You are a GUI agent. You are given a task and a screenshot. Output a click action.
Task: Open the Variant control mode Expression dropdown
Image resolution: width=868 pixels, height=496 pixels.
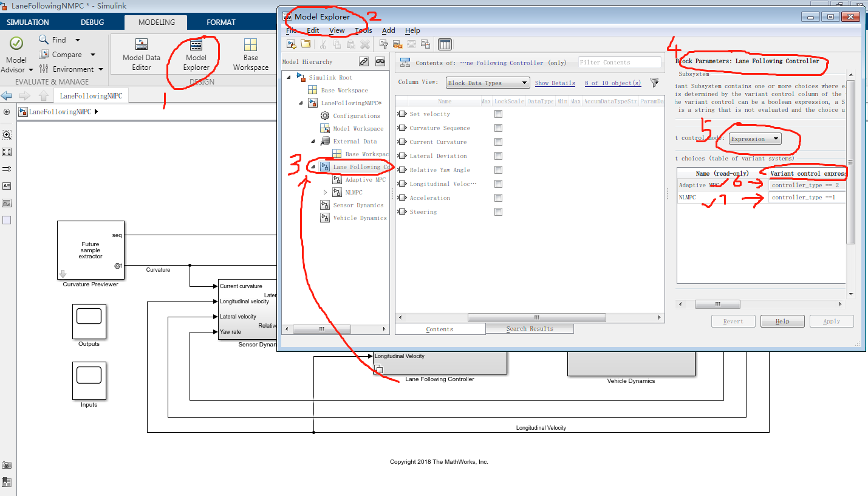pyautogui.click(x=755, y=139)
